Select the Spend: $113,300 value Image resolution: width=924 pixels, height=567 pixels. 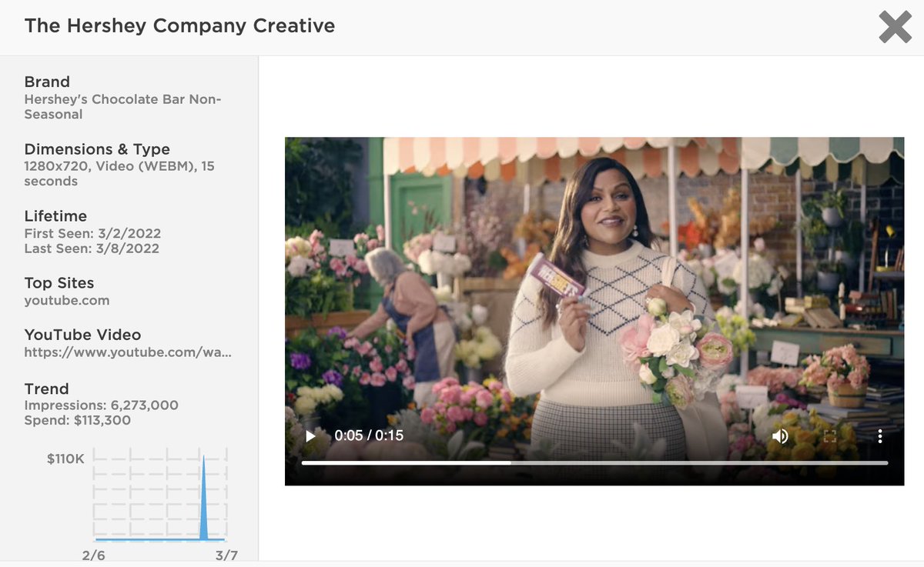click(77, 420)
